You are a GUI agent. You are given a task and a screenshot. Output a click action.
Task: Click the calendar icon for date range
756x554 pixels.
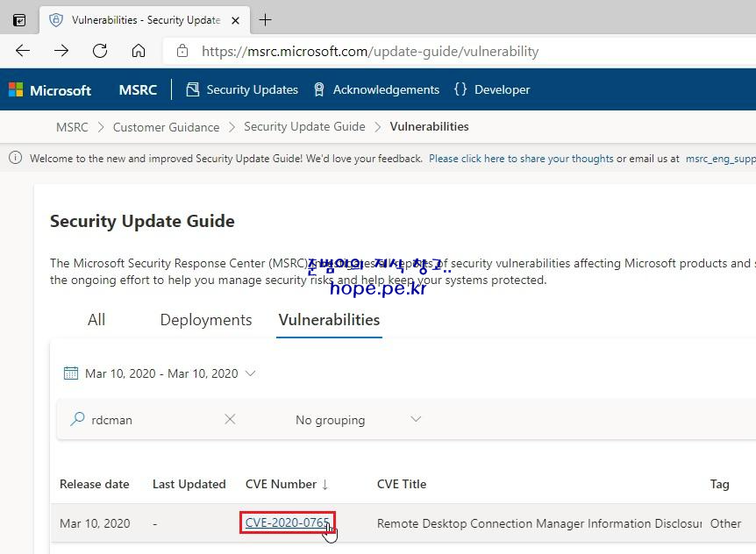click(x=71, y=373)
